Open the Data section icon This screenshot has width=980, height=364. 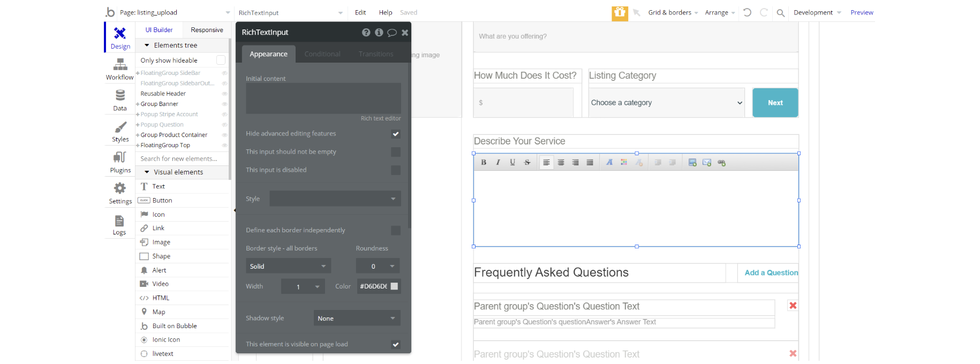[x=120, y=100]
